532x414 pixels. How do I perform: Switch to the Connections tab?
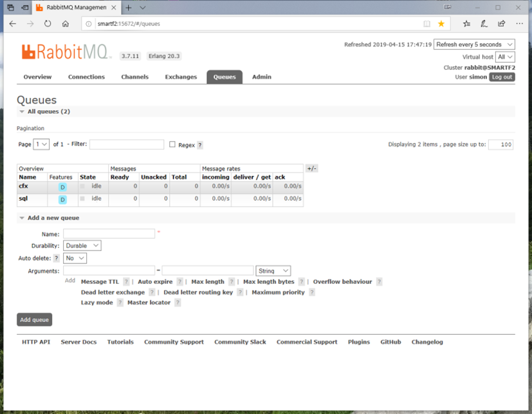click(86, 77)
